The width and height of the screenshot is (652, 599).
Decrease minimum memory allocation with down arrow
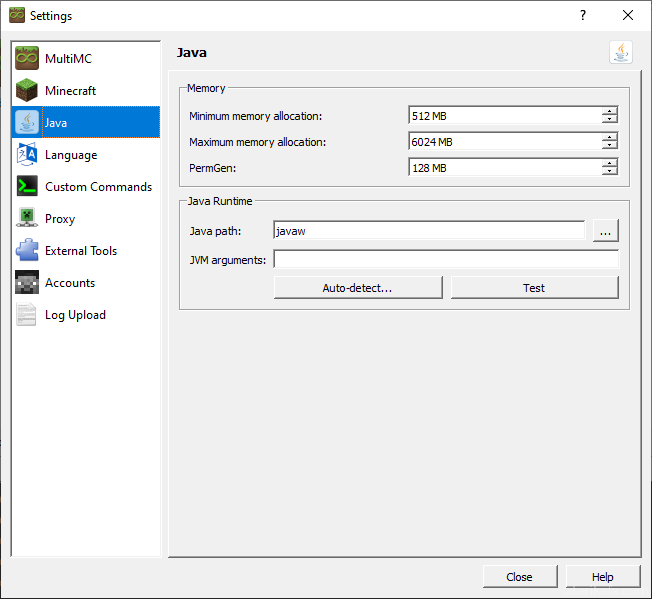click(x=610, y=120)
